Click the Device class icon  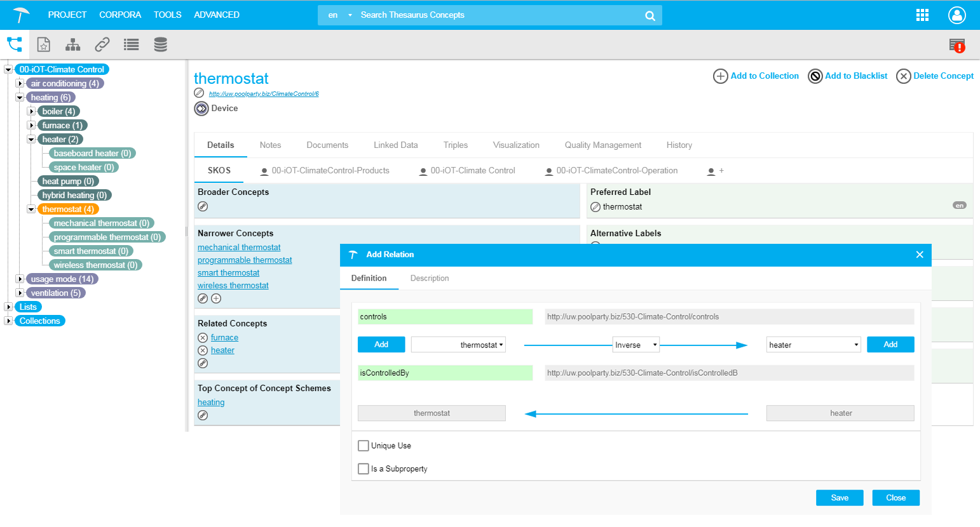201,109
